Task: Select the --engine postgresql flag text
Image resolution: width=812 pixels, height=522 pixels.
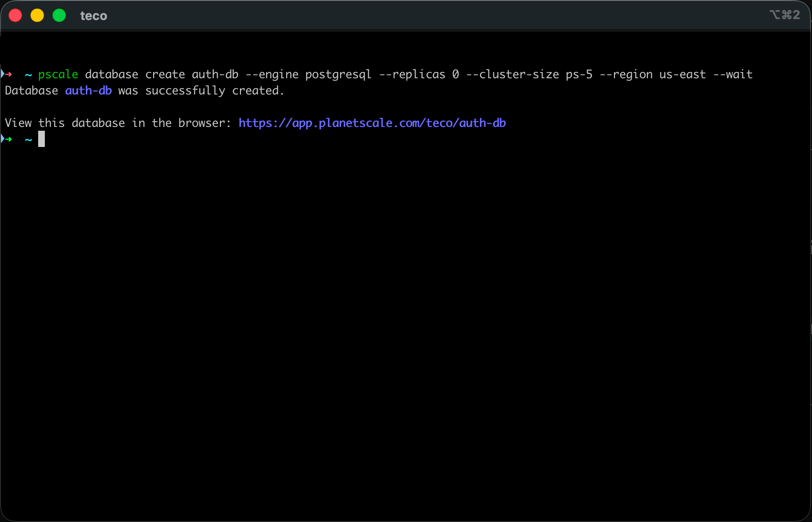Action: click(x=308, y=74)
